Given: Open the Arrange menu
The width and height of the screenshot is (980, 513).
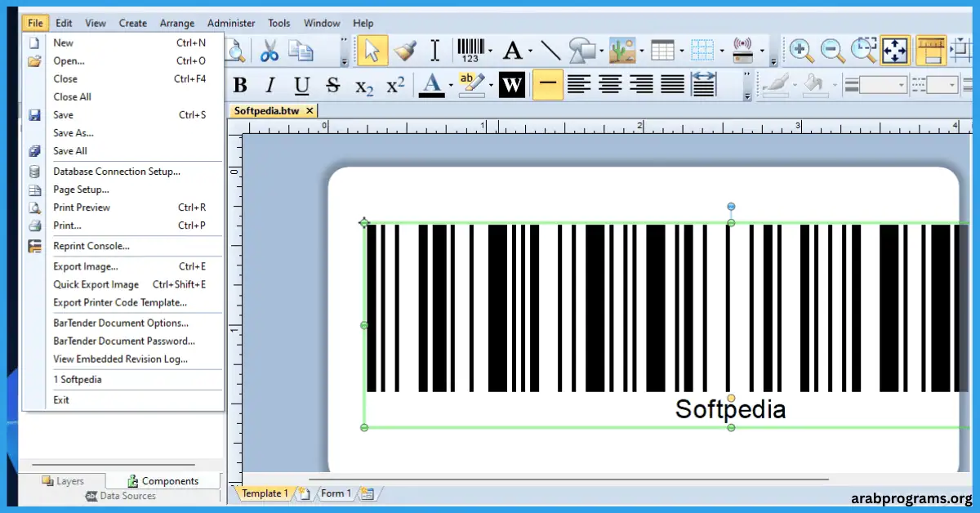Looking at the screenshot, I should pyautogui.click(x=176, y=23).
